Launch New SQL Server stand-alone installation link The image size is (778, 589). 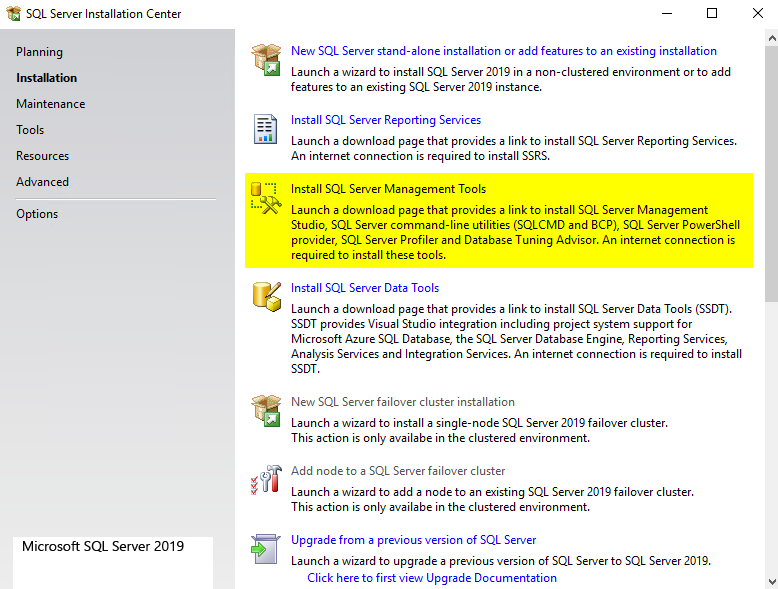click(x=503, y=51)
